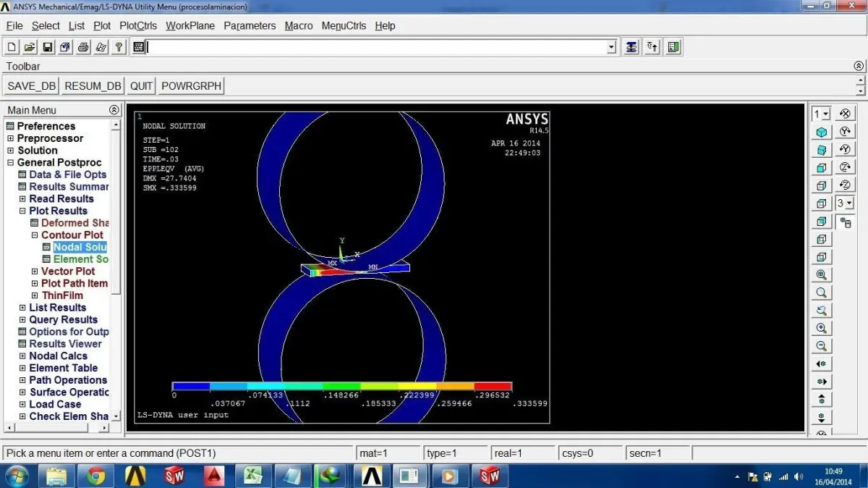Click the Windows Start button
This screenshot has width=868, height=488.
(x=16, y=476)
